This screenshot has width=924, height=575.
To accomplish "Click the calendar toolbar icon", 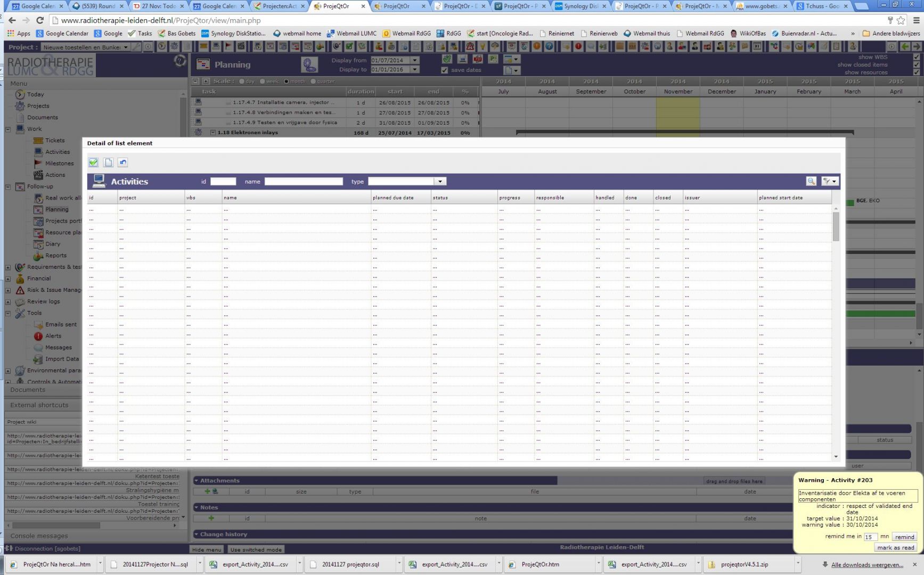I will [x=757, y=46].
